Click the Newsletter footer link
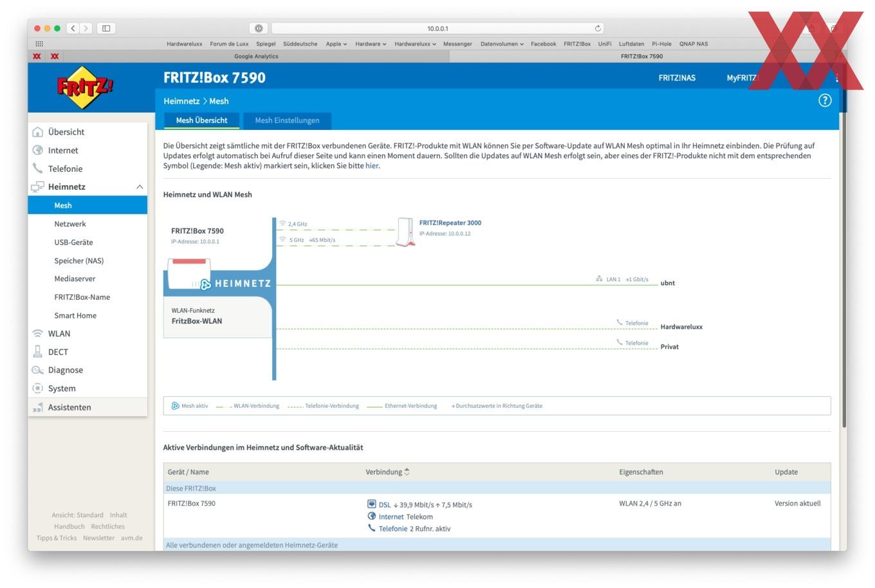Viewport: 875px width, 588px height. click(98, 538)
